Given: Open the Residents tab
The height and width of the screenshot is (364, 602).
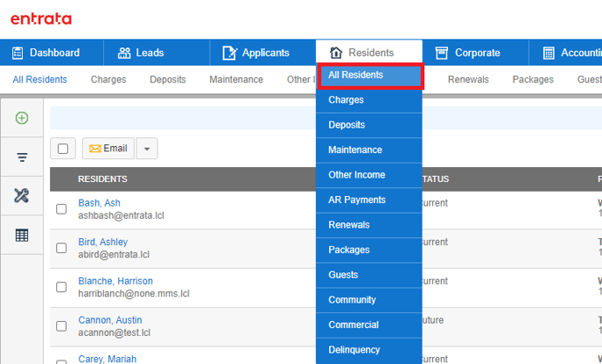Looking at the screenshot, I should [x=369, y=52].
